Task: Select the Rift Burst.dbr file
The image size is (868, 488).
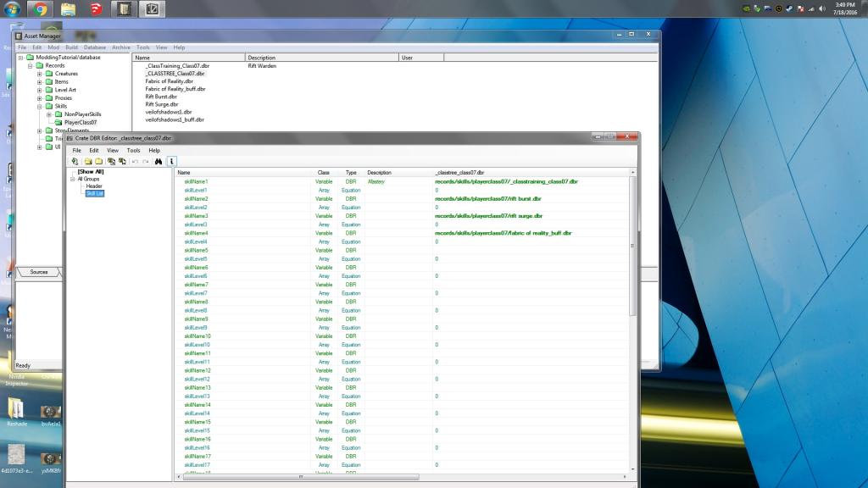Action: click(x=161, y=97)
